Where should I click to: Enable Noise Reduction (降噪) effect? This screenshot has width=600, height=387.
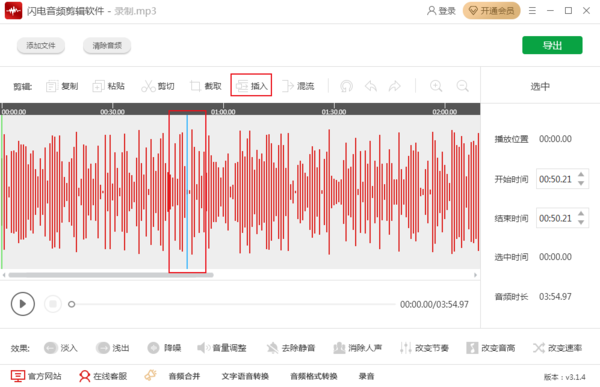(164, 348)
